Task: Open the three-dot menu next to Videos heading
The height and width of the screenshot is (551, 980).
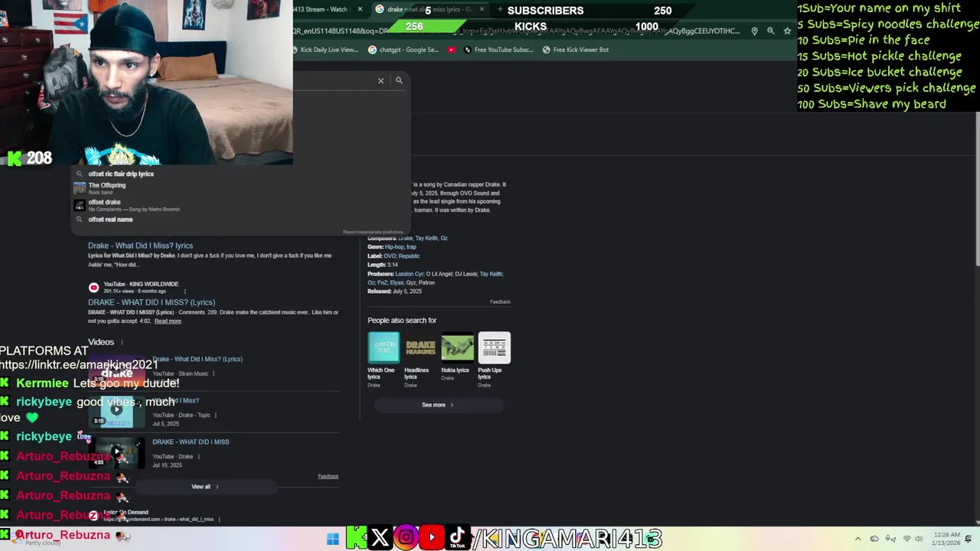Action: 122,342
